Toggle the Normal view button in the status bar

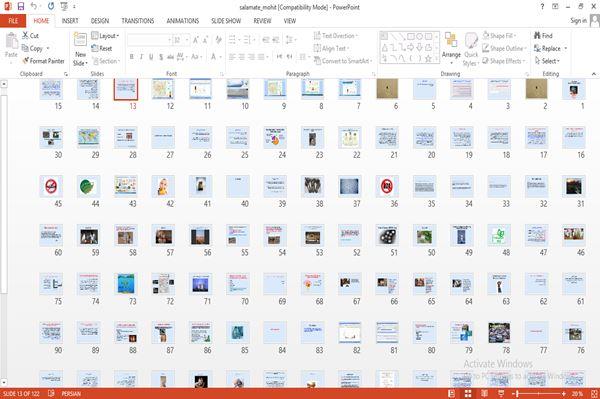click(x=451, y=394)
